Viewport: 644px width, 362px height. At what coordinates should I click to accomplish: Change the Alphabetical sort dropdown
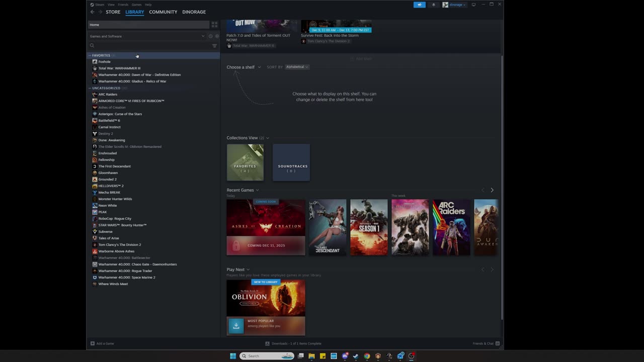click(297, 67)
